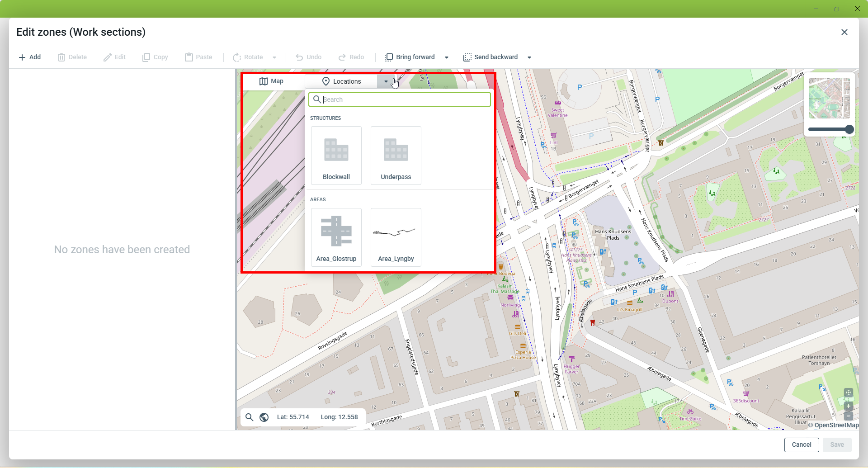Switch to the Map tab
Viewport: 868px width, 468px height.
tap(271, 81)
